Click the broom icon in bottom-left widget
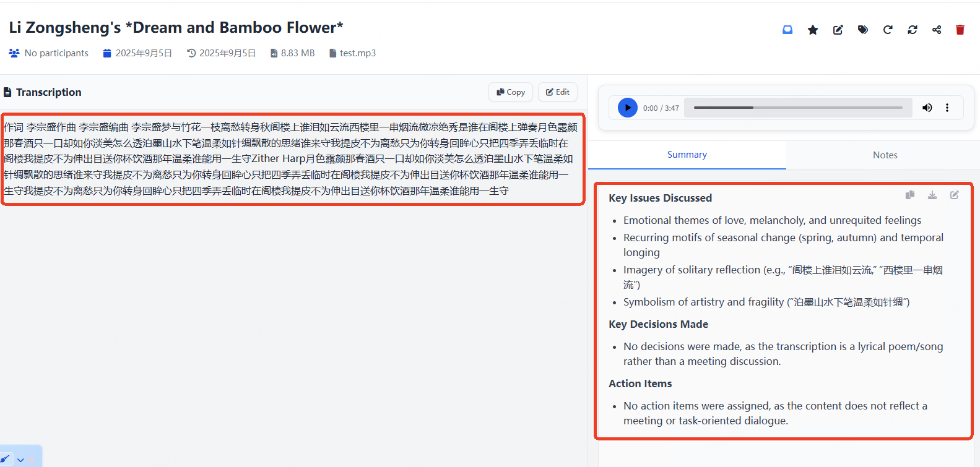This screenshot has height=467, width=980. [x=5, y=459]
